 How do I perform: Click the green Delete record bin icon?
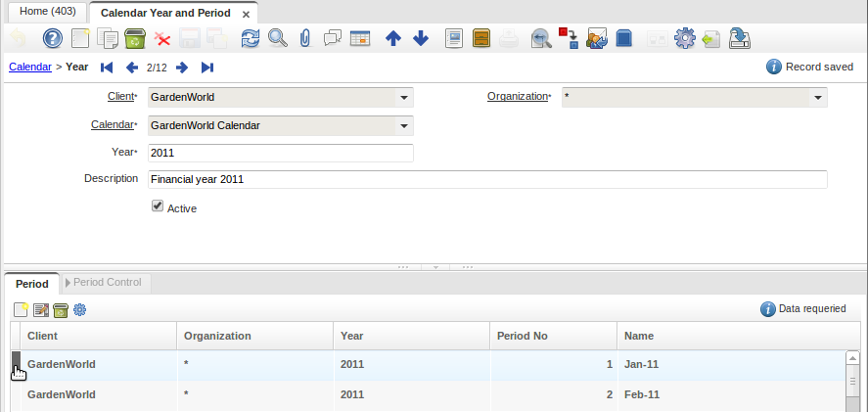[x=135, y=39]
